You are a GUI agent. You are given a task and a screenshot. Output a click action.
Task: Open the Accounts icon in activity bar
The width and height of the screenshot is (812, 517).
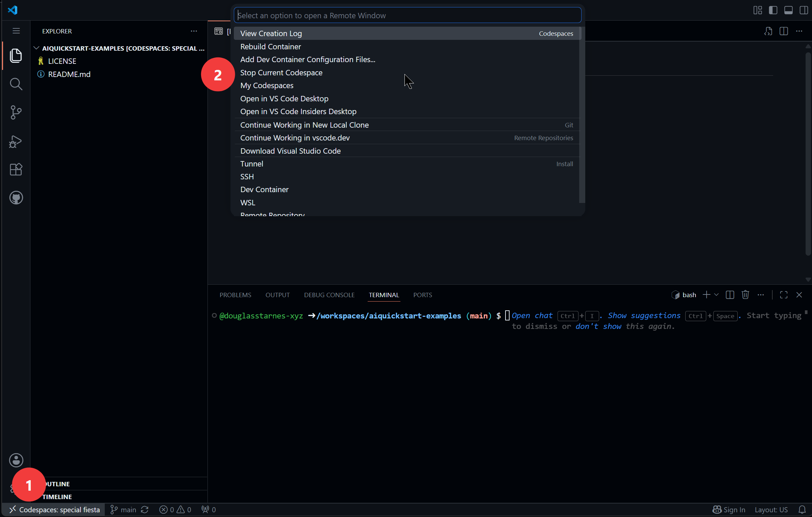[x=16, y=460]
